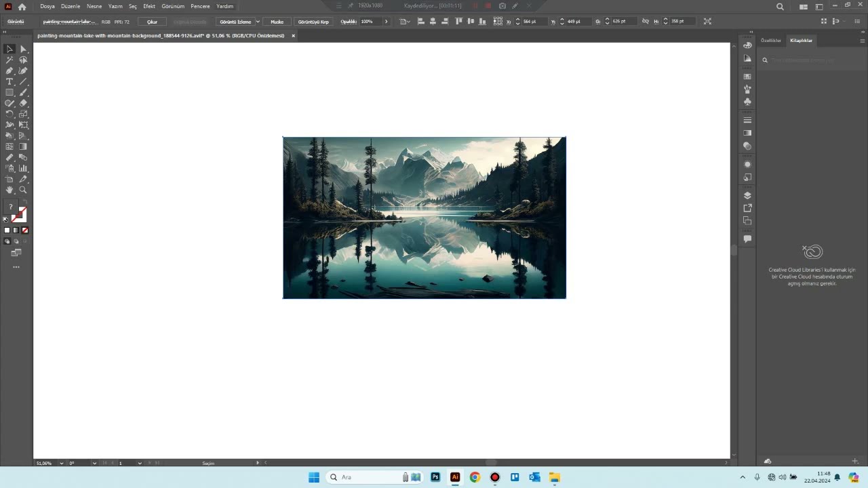Select the Zoom tool

click(23, 190)
